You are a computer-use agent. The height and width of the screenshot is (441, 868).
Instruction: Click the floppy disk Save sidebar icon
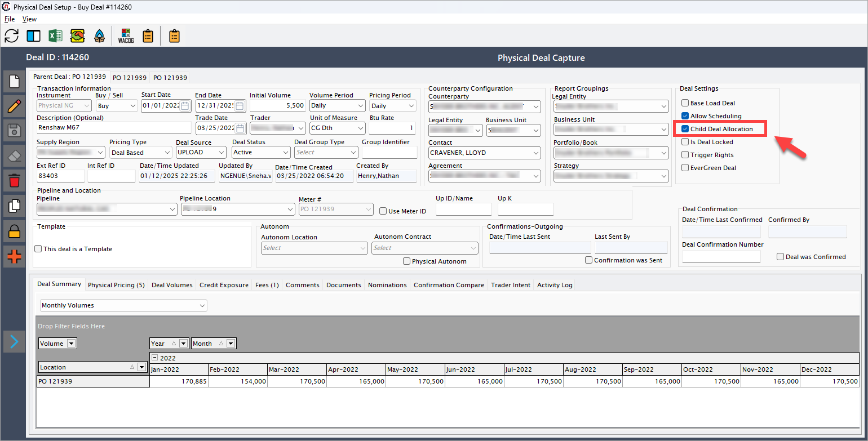(x=14, y=131)
